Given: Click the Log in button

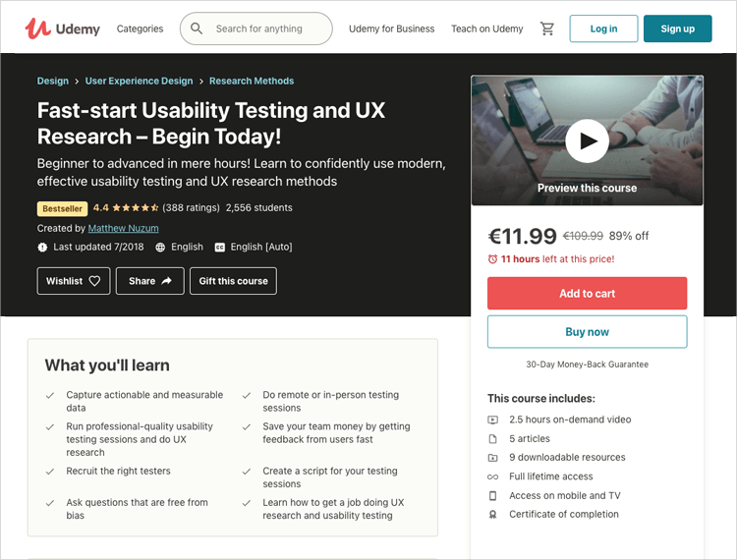Looking at the screenshot, I should coord(603,28).
